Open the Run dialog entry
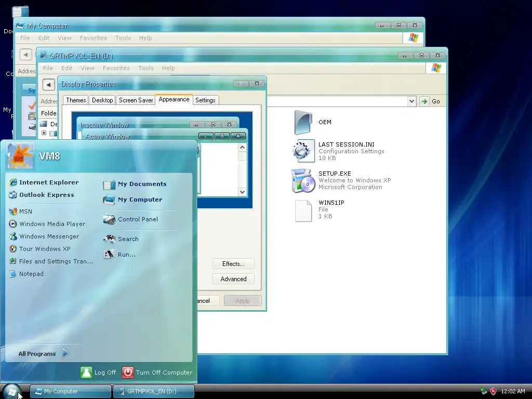532x399 pixels. (x=119, y=255)
